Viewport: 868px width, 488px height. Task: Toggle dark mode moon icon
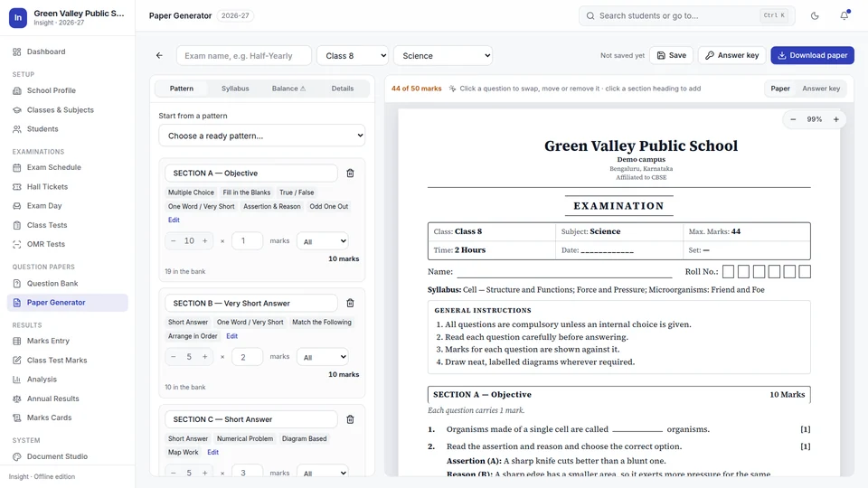point(815,16)
